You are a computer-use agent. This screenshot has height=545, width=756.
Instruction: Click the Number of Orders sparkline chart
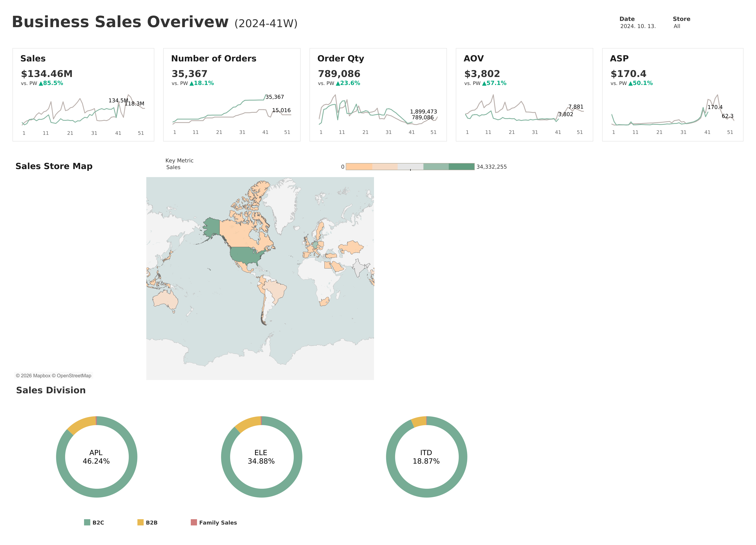point(232,110)
